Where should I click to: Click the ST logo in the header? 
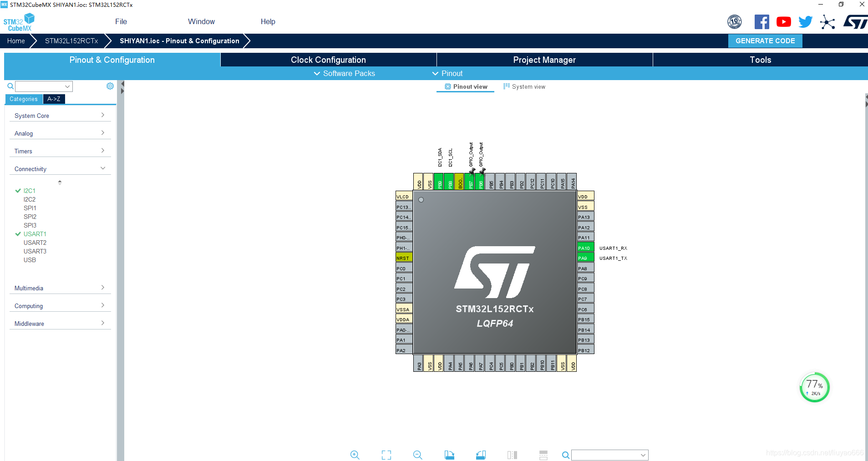coord(855,22)
